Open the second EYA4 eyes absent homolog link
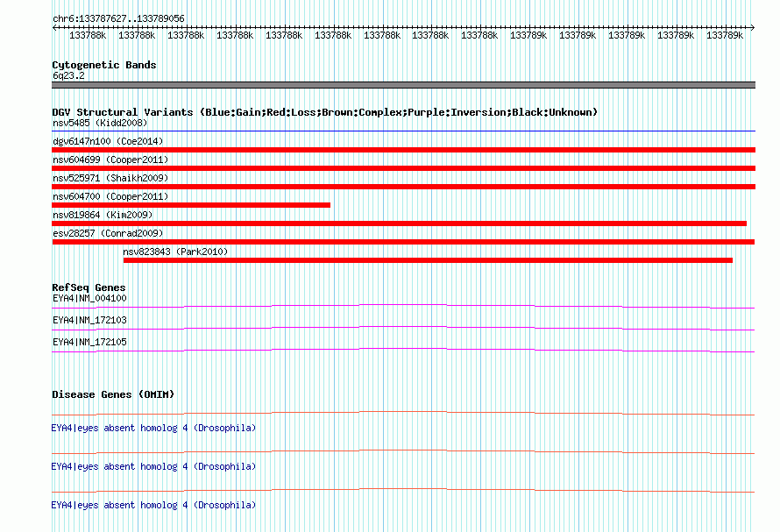 point(153,467)
